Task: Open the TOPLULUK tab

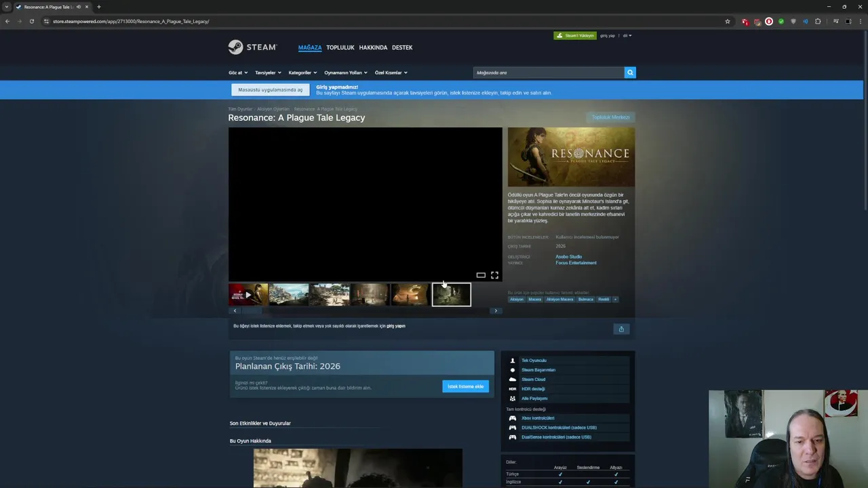Action: [x=340, y=47]
